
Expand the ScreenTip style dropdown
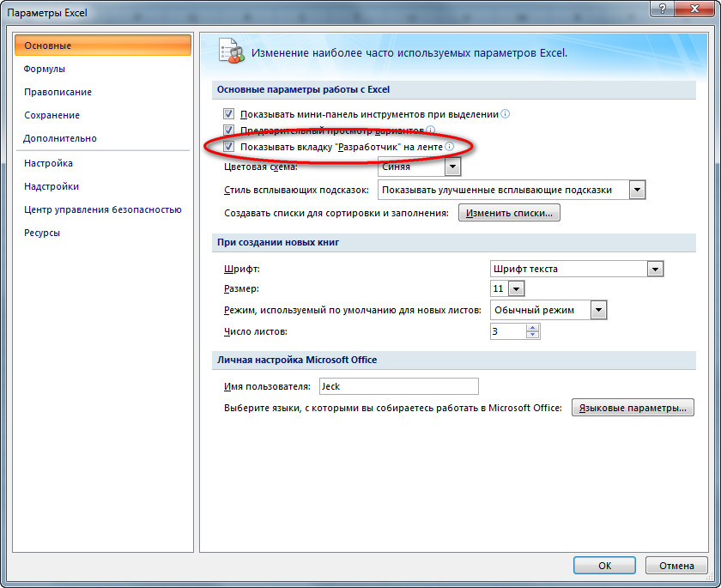pos(636,190)
